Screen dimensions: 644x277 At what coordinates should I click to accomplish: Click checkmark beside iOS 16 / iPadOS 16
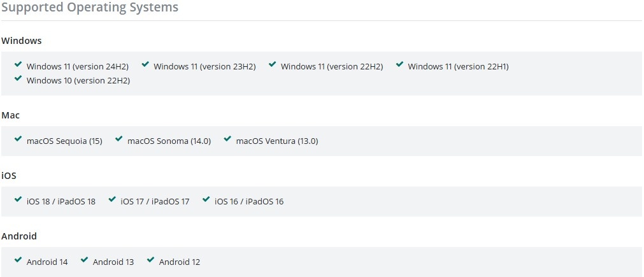206,199
